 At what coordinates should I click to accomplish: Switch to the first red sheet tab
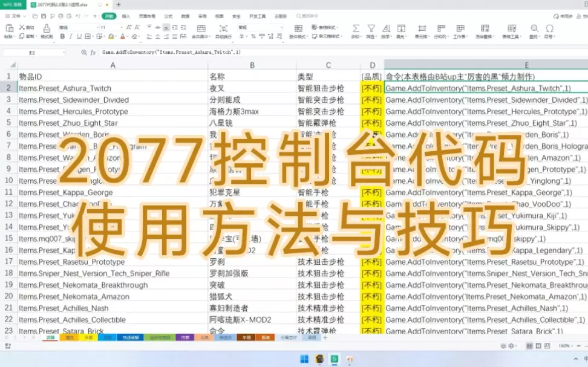50,337
